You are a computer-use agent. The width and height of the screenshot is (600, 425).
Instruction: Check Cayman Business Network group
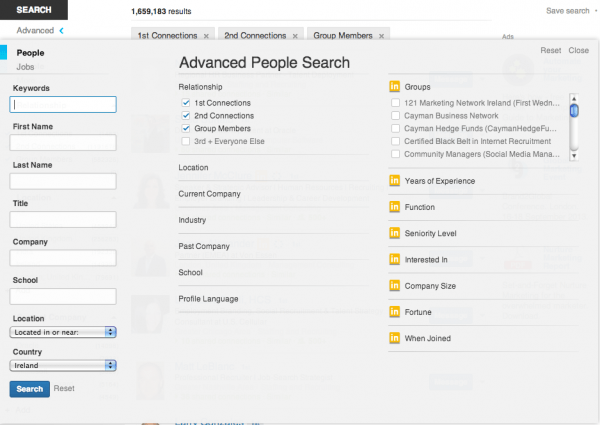396,116
